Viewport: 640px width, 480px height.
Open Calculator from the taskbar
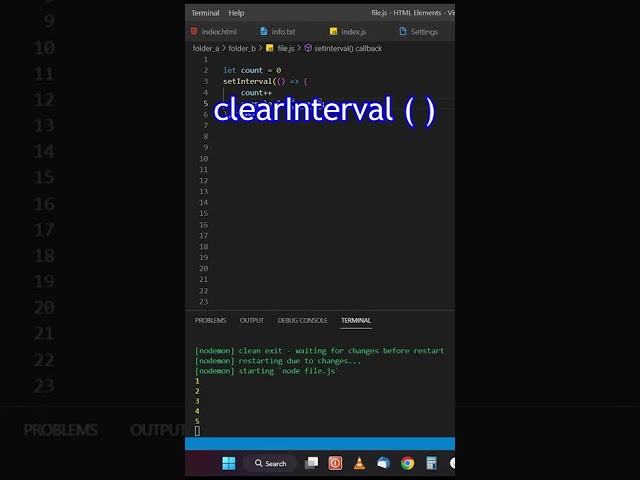pos(431,463)
